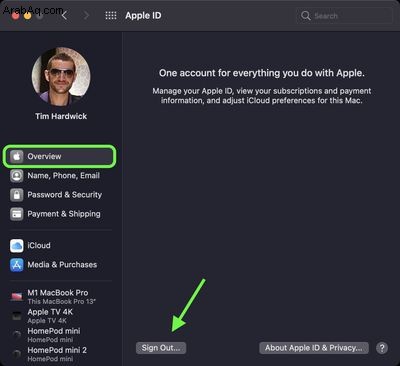Select Apple TV 4K device

(60, 316)
